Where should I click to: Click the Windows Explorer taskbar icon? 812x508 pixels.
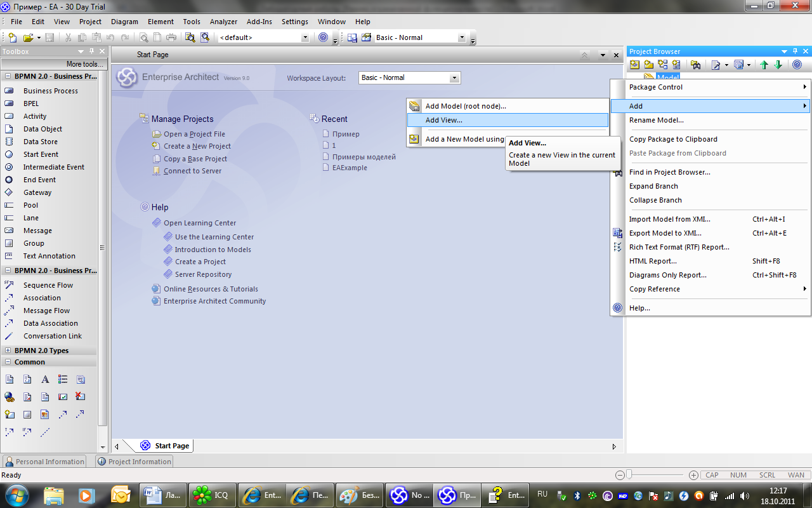54,495
